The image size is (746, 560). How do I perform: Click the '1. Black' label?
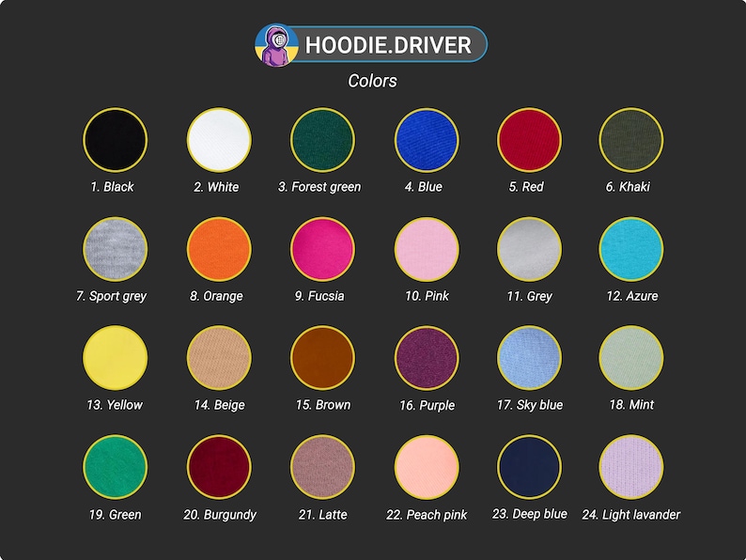tap(113, 187)
